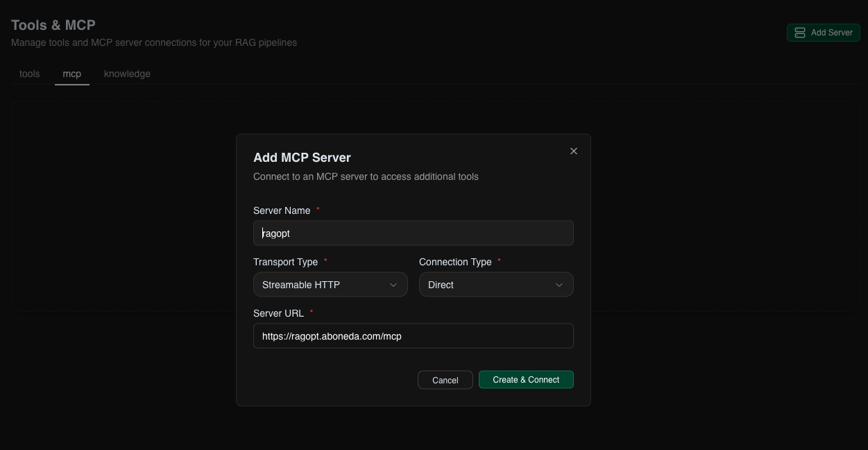868x450 pixels.
Task: Click the chevron on Connection Type selector
Action: pyautogui.click(x=559, y=285)
